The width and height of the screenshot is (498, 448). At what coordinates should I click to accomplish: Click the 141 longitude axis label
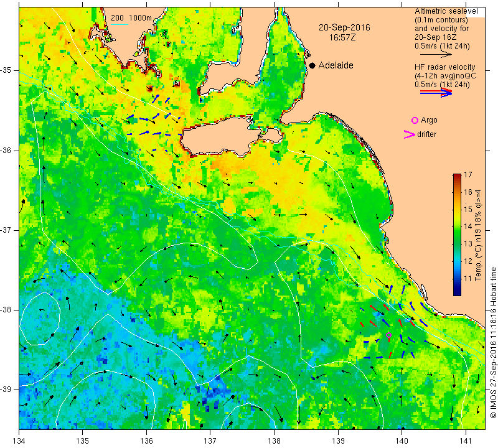[x=466, y=441]
